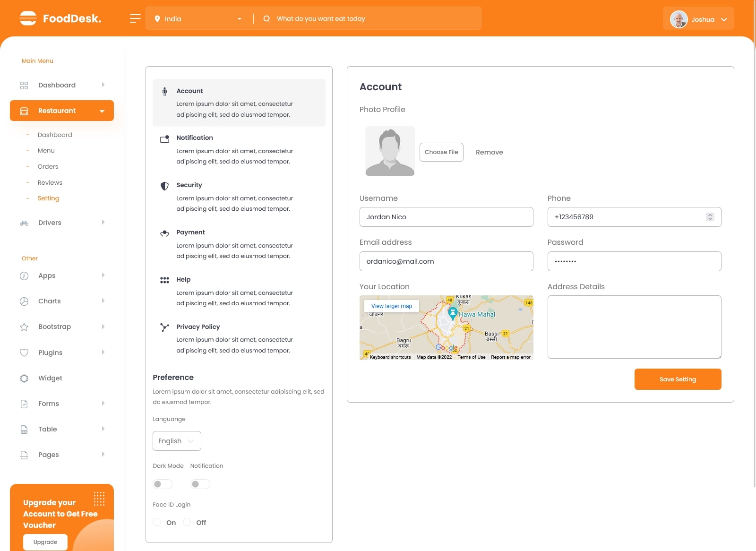
Task: Enable the Notification preference switch
Action: (200, 484)
